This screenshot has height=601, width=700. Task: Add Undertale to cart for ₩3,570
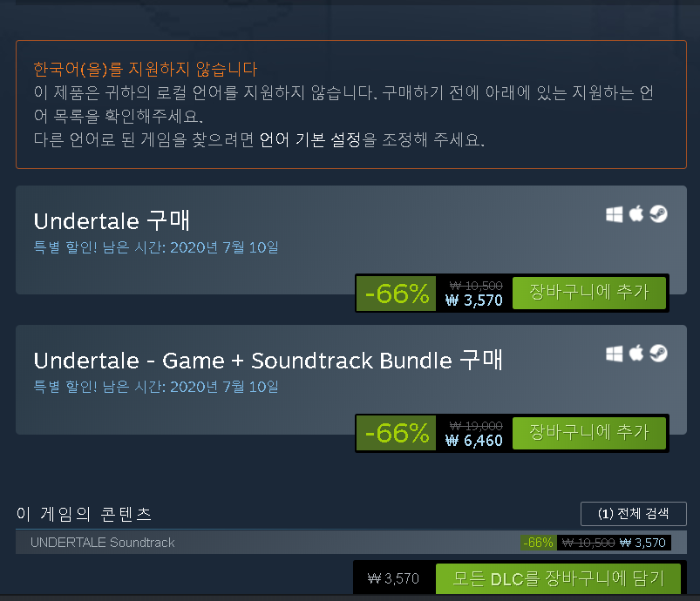tap(588, 293)
